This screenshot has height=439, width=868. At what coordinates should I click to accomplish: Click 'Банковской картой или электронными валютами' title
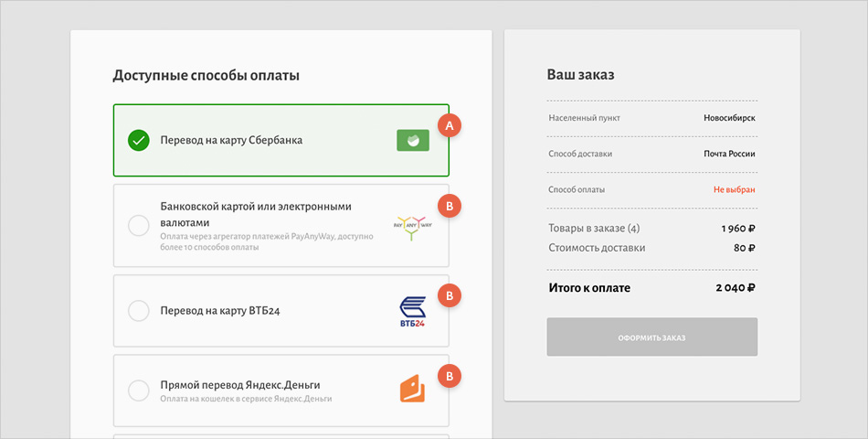256,215
